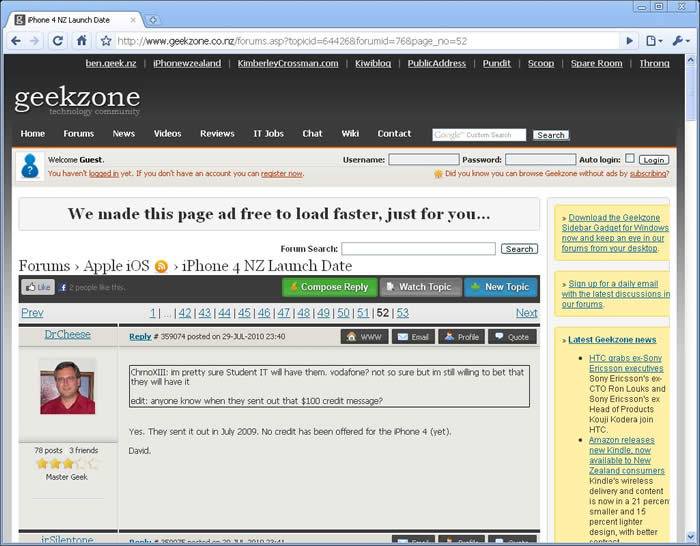Click the Reply link on post 359074

coord(140,337)
